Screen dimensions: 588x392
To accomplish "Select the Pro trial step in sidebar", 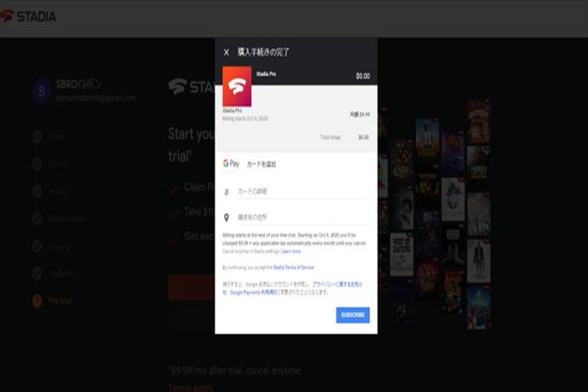I will (60, 301).
